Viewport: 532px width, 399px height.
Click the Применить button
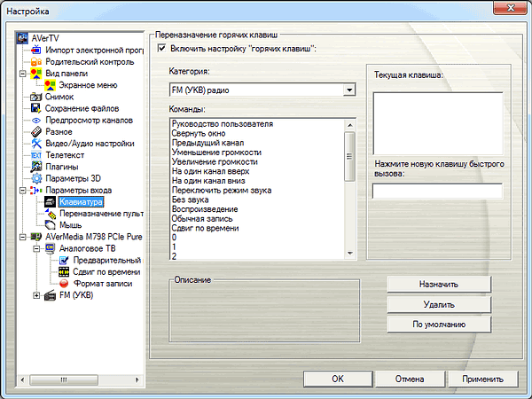pos(483,379)
